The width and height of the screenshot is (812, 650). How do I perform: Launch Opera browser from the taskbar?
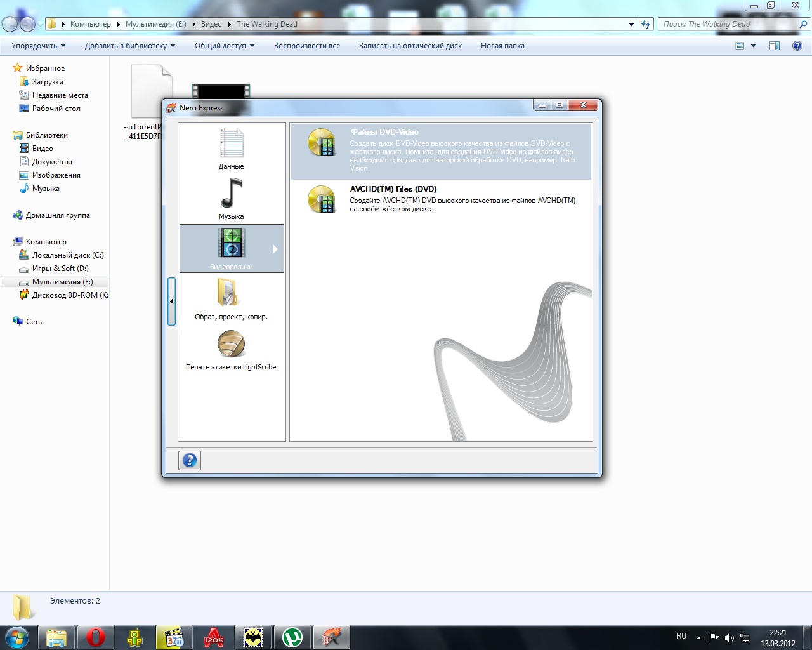click(x=96, y=637)
